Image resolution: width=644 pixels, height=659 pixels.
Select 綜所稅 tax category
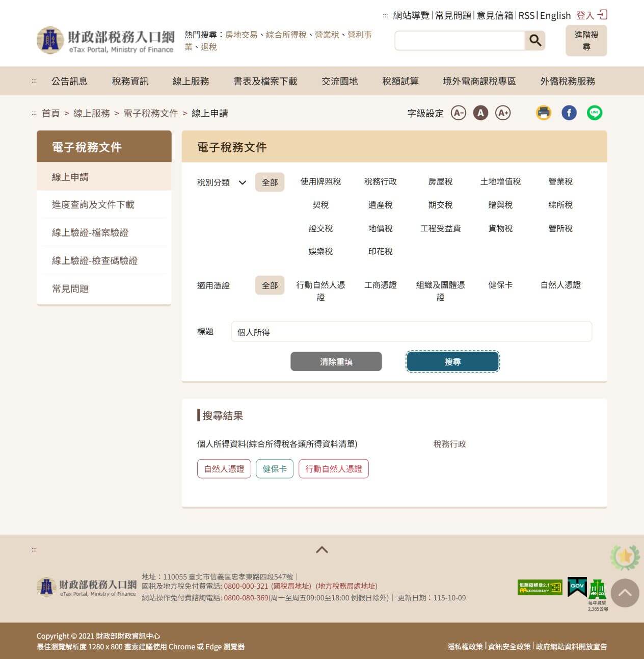(x=560, y=205)
